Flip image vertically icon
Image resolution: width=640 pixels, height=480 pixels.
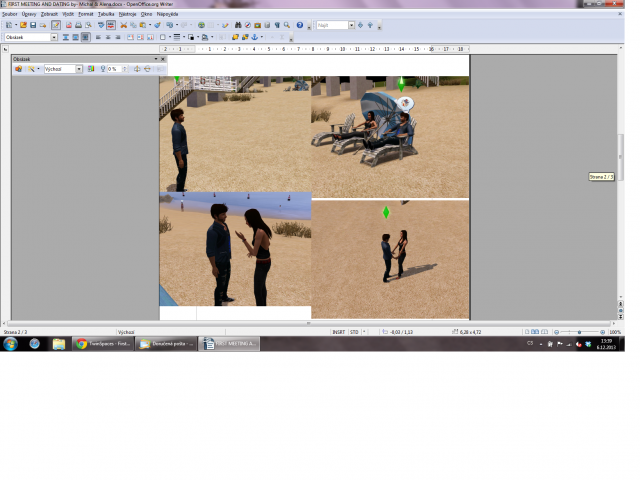pyautogui.click(x=147, y=69)
